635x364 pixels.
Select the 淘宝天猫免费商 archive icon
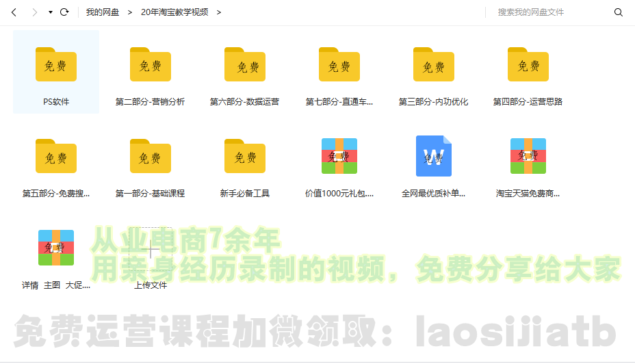click(528, 156)
